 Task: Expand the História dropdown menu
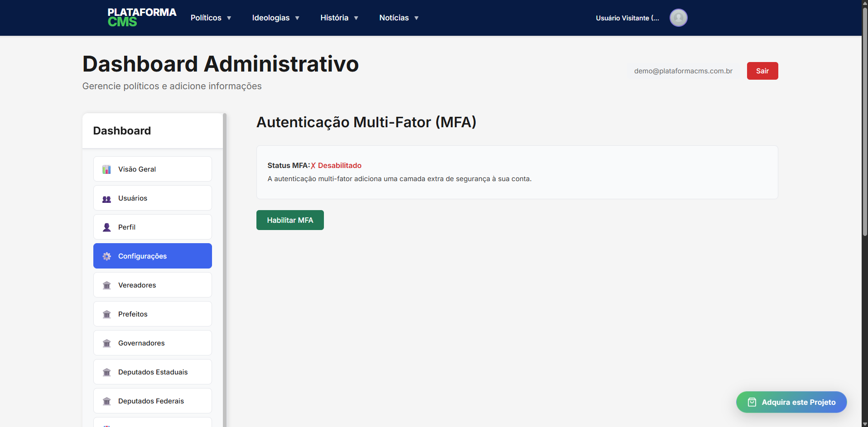(x=339, y=18)
